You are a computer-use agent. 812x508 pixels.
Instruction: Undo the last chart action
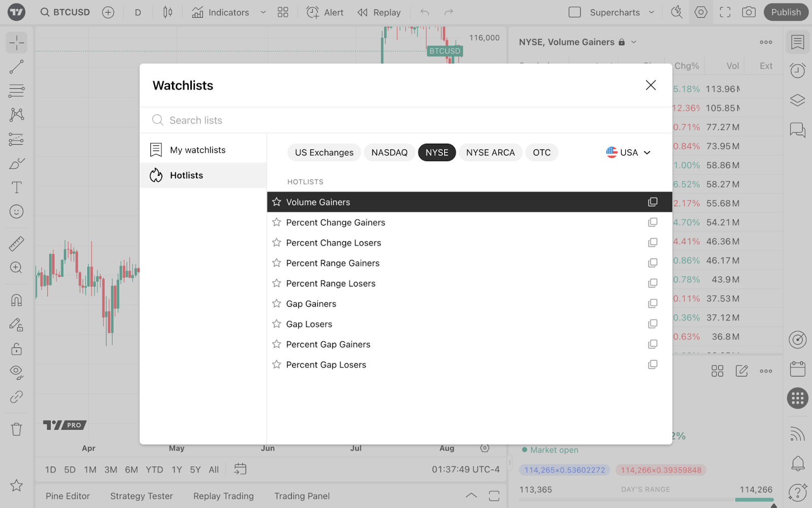click(425, 12)
